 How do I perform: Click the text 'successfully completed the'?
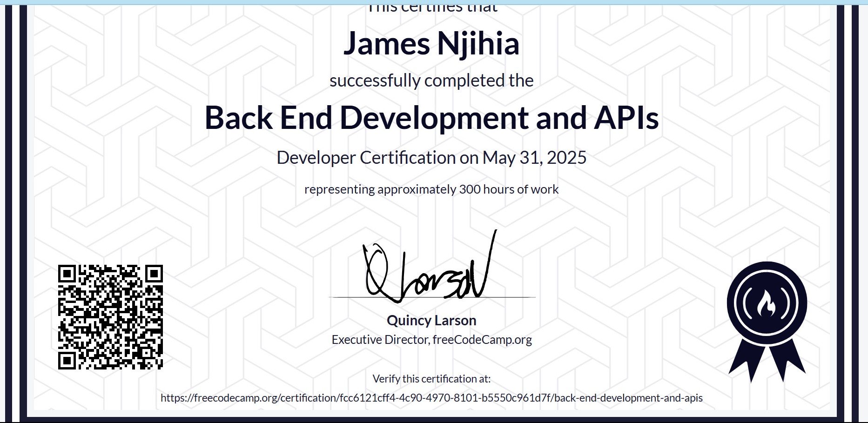(431, 81)
